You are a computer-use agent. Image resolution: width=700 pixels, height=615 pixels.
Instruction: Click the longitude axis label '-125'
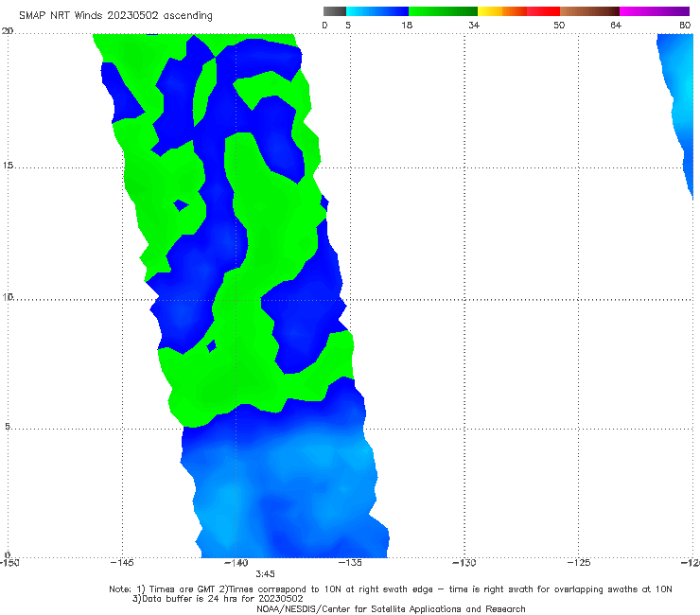[x=579, y=563]
